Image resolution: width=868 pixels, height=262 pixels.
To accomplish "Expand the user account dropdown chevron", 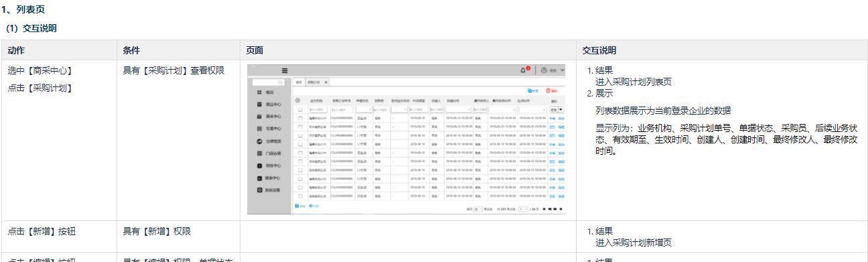I will pyautogui.click(x=563, y=70).
